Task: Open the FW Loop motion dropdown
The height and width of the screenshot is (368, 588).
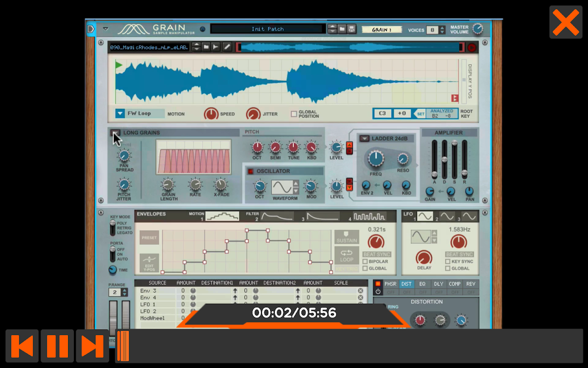Action: pos(120,113)
